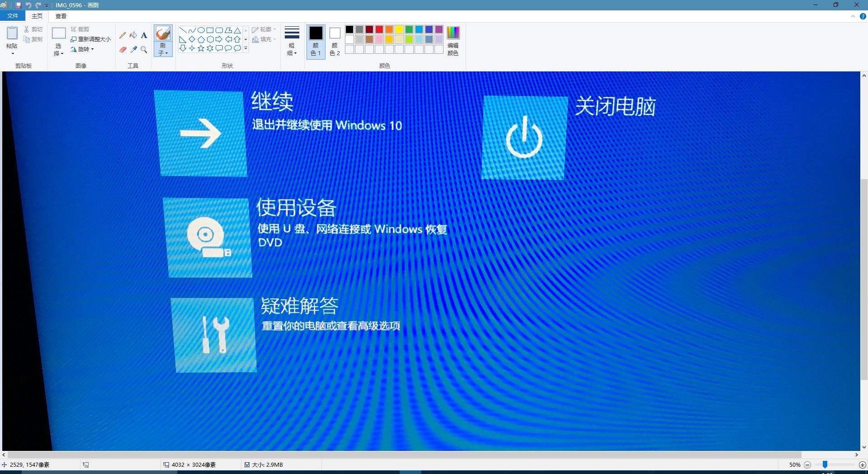Image resolution: width=868 pixels, height=474 pixels.
Task: Click the Zoom out minus button
Action: point(807,465)
